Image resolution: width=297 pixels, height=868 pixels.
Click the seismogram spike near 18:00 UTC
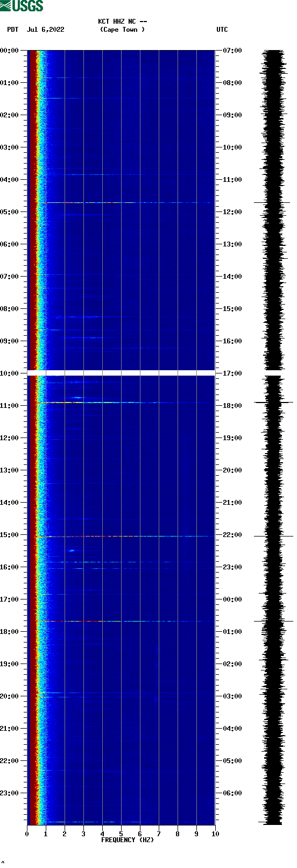tap(273, 403)
